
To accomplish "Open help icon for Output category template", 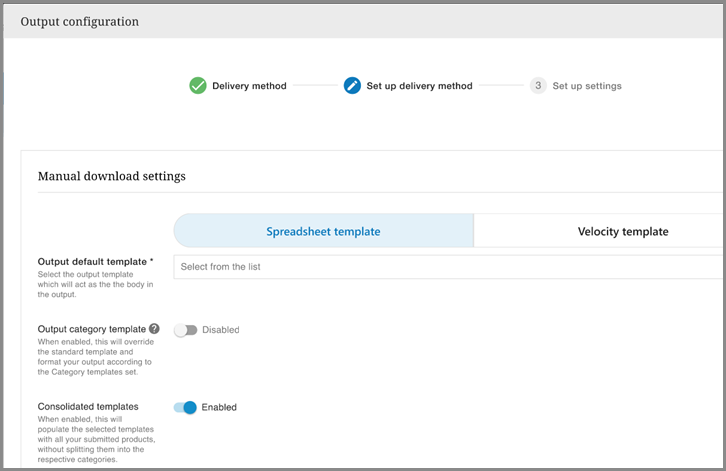I will [x=155, y=329].
